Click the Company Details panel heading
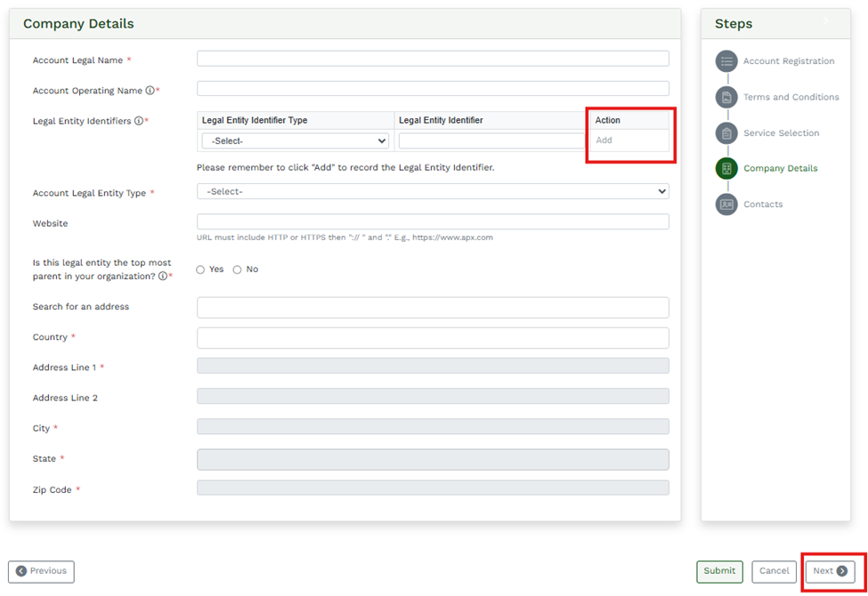Screen dimensions: 868x596 tap(78, 24)
